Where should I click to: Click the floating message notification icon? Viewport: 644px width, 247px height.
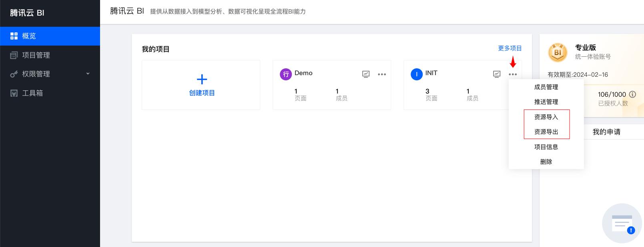(x=622, y=223)
